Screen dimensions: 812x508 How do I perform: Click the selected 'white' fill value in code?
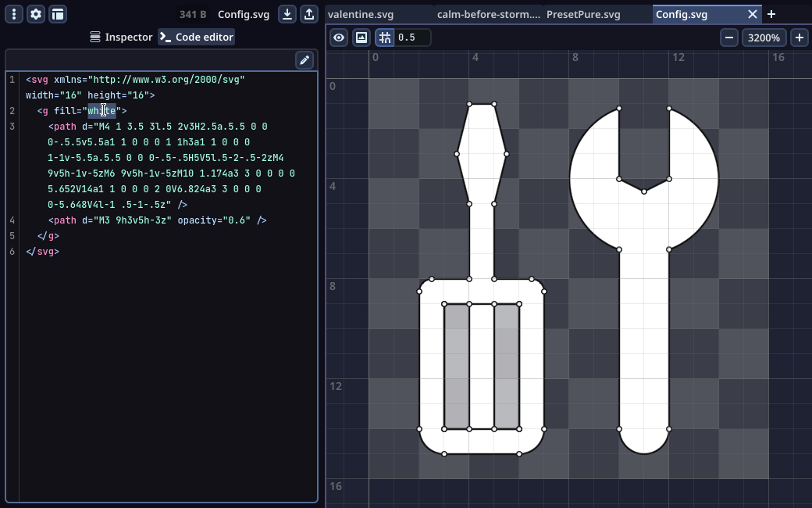[x=101, y=110]
